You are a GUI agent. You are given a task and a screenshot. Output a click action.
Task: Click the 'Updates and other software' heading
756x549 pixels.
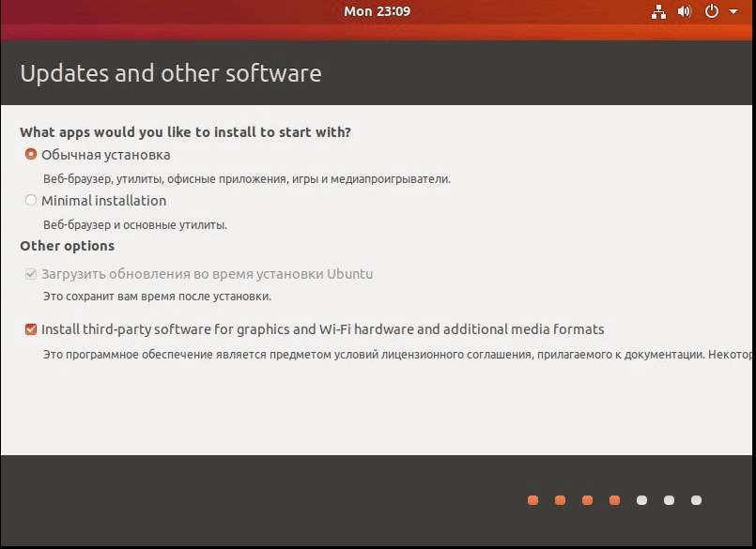(x=171, y=74)
